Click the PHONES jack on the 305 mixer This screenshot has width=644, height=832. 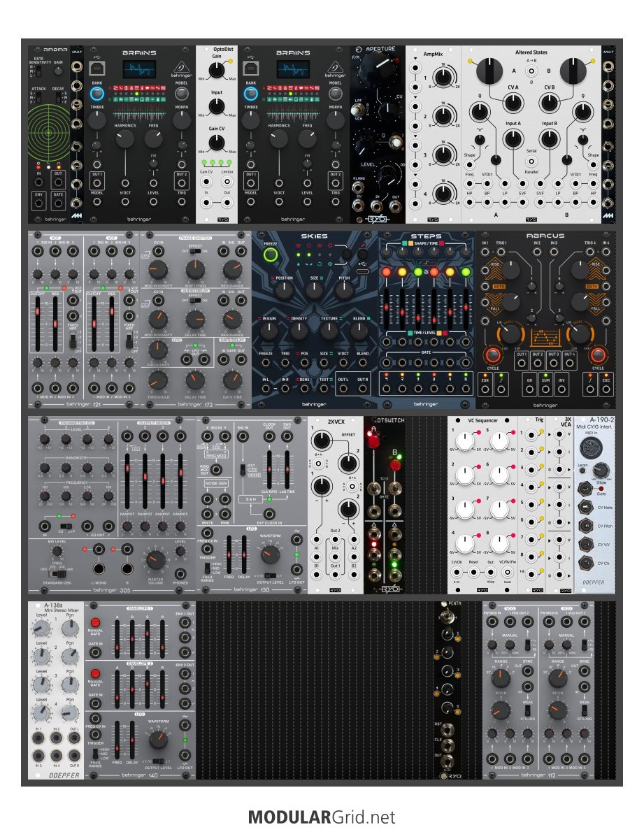pyautogui.click(x=181, y=572)
